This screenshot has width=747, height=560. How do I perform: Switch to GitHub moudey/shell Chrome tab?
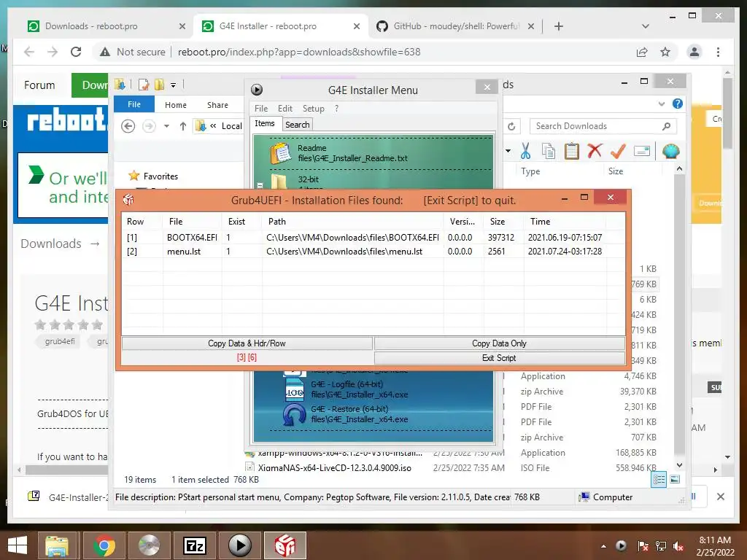[x=455, y=26]
